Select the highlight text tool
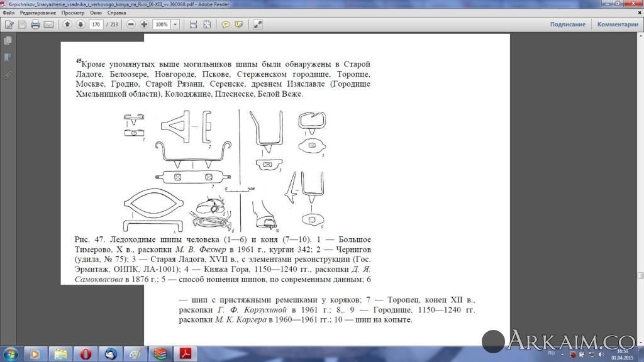Image resolution: width=644 pixels, height=362 pixels. tap(239, 25)
